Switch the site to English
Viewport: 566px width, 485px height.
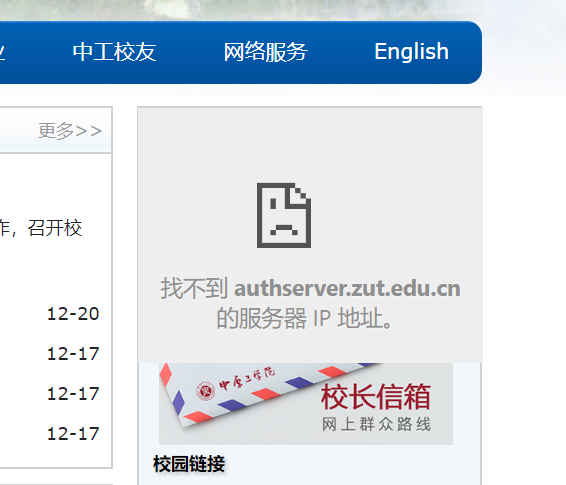click(412, 52)
